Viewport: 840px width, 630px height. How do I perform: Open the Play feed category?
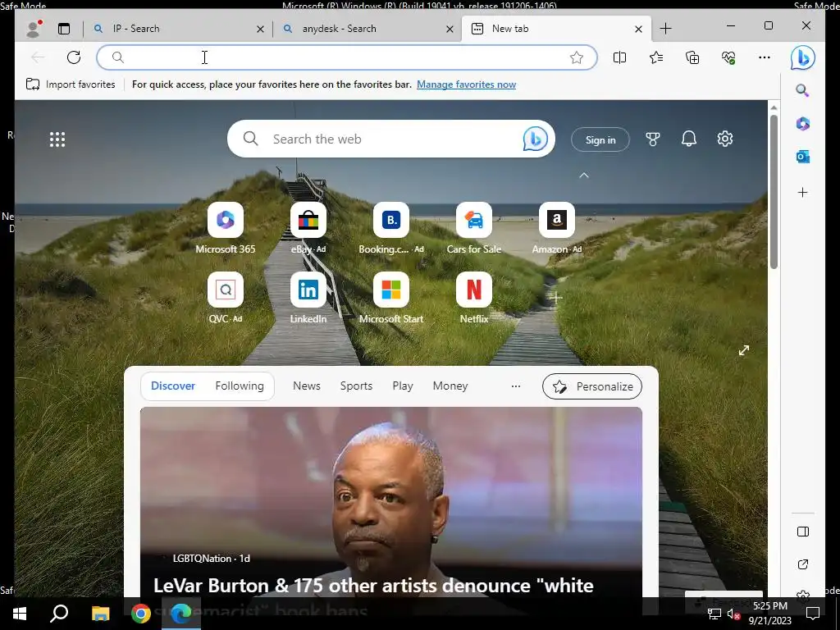point(402,386)
